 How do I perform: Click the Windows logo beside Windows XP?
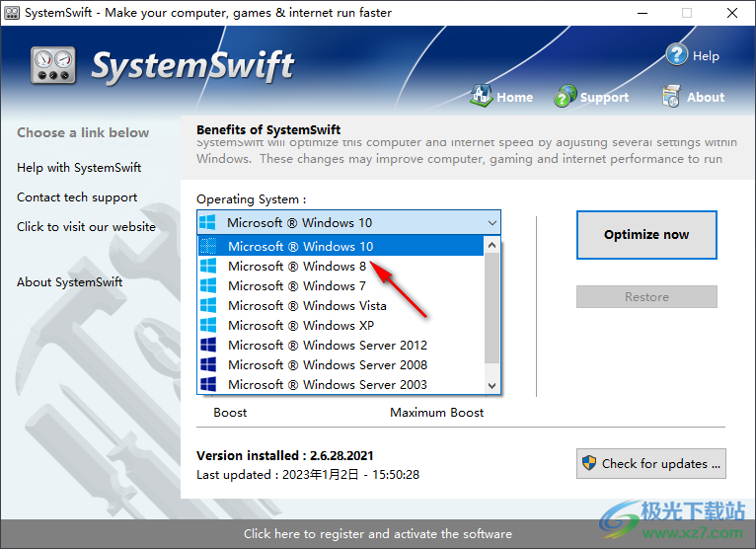(208, 326)
